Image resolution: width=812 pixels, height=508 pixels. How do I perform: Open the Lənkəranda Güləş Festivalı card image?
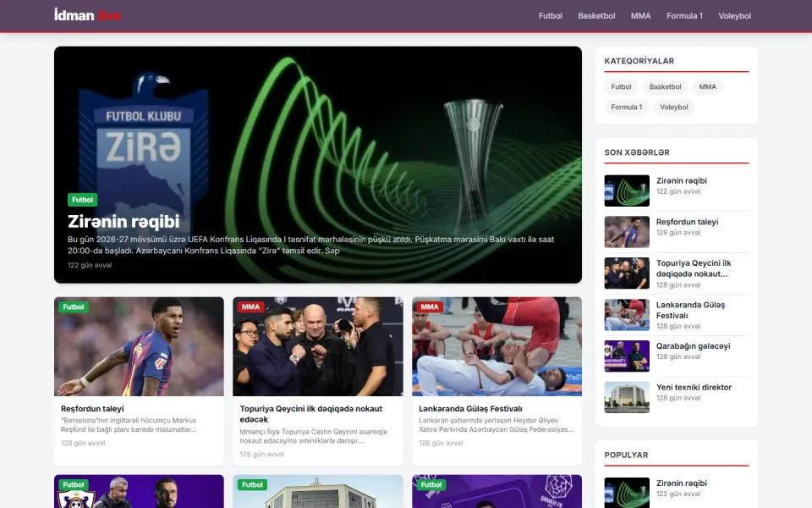click(x=497, y=346)
